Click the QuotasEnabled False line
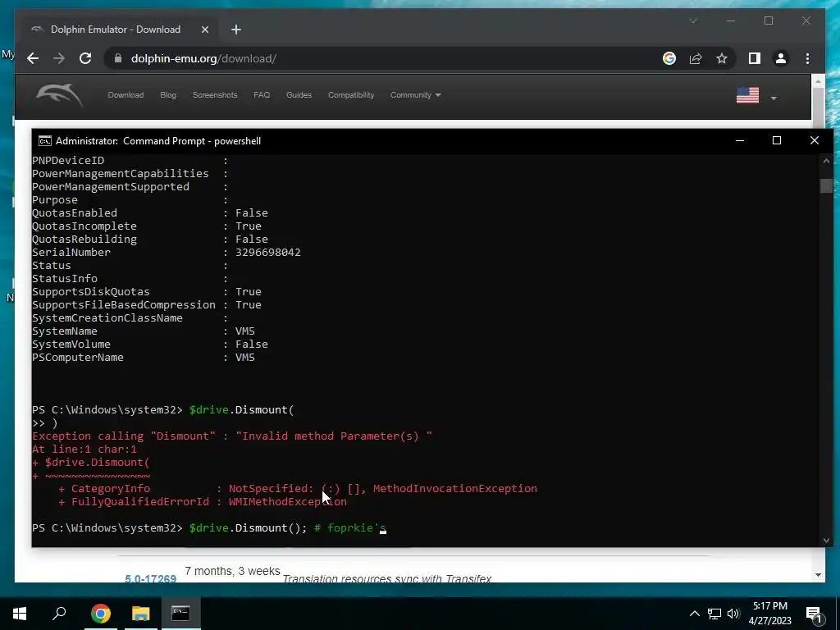The height and width of the screenshot is (630, 840). pyautogui.click(x=150, y=213)
